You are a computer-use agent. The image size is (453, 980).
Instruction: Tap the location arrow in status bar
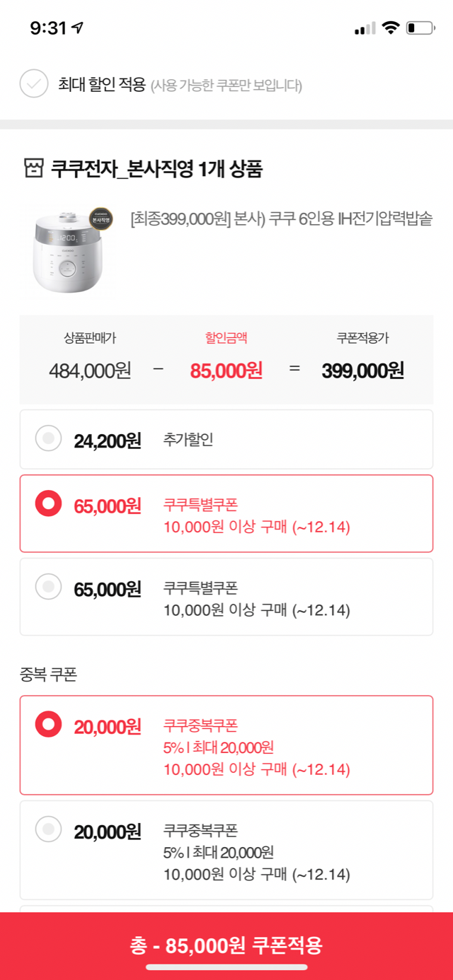pos(78,28)
